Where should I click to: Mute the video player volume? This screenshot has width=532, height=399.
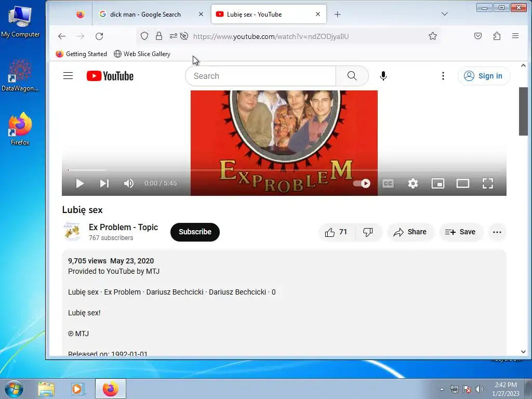[x=129, y=183]
